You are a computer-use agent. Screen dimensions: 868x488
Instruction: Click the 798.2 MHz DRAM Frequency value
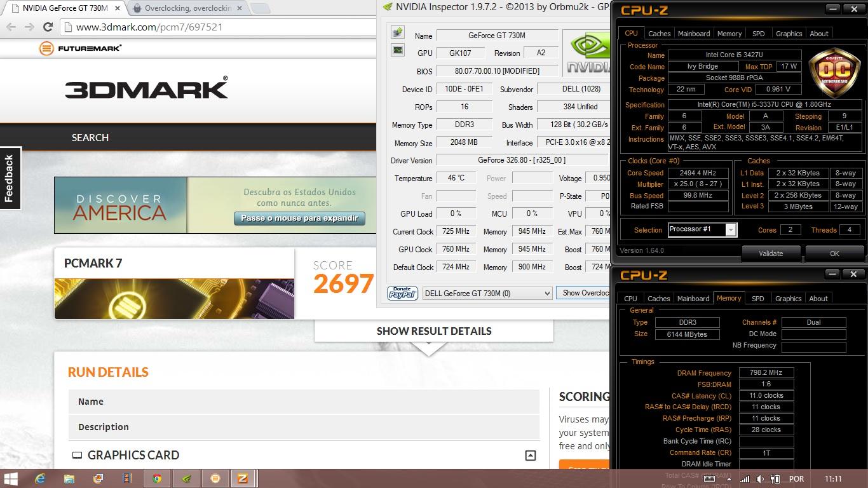tap(766, 373)
